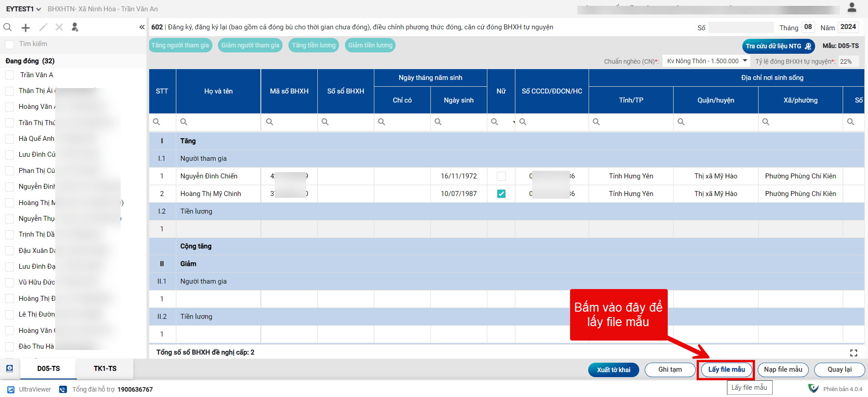This screenshot has height=397, width=868.
Task: Select the D05-TS tab
Action: point(48,369)
